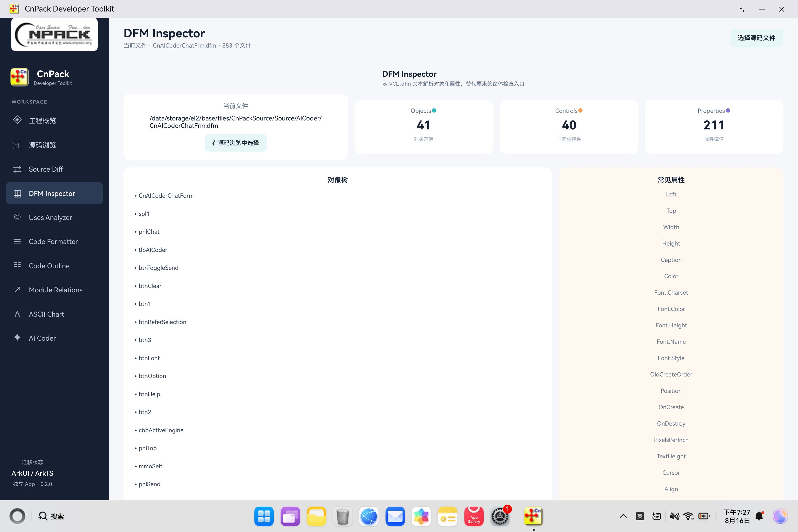
Task: Open the settings gear icon in dock
Action: [500, 516]
